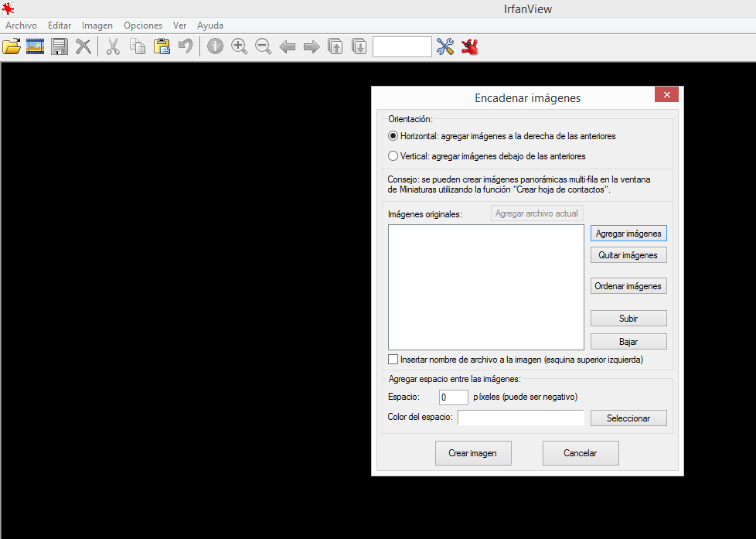756x539 pixels.
Task: Click the Crear imagen button
Action: (473, 453)
